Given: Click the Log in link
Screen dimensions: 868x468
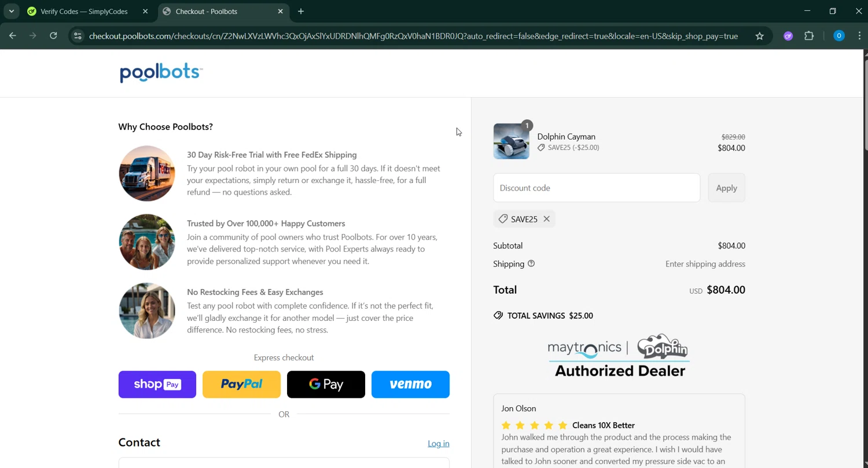Looking at the screenshot, I should (x=438, y=444).
